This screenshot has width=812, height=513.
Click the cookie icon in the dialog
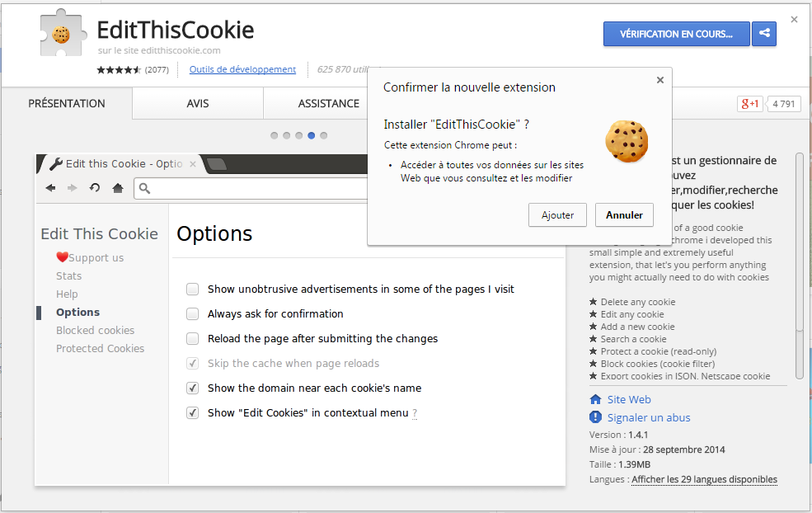627,141
